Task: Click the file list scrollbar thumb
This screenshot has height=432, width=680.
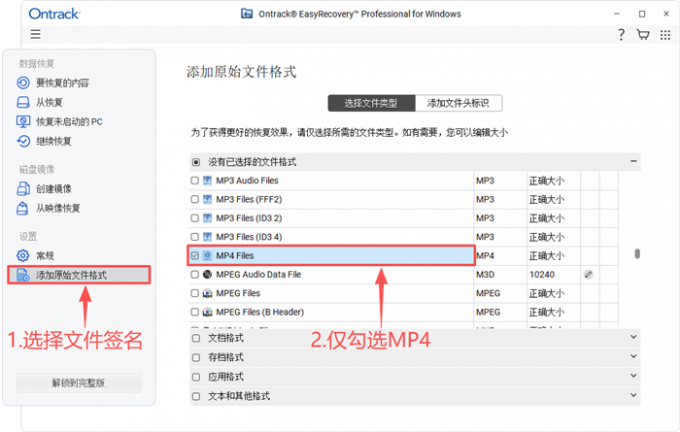Action: [637, 253]
